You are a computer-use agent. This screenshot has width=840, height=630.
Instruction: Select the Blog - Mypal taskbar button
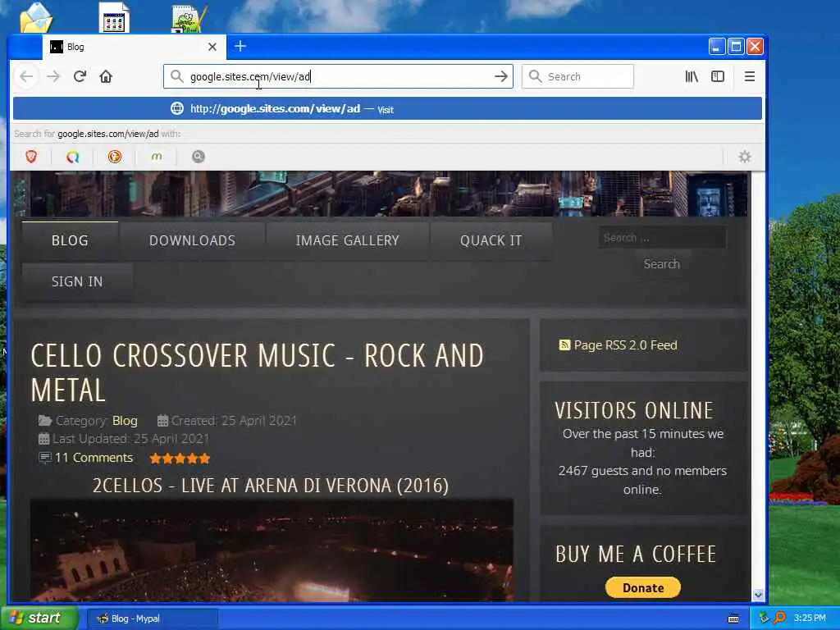(x=152, y=619)
